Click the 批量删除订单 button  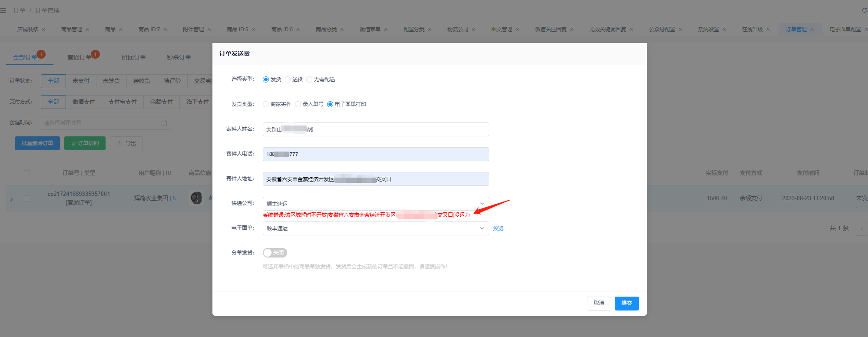(37, 143)
